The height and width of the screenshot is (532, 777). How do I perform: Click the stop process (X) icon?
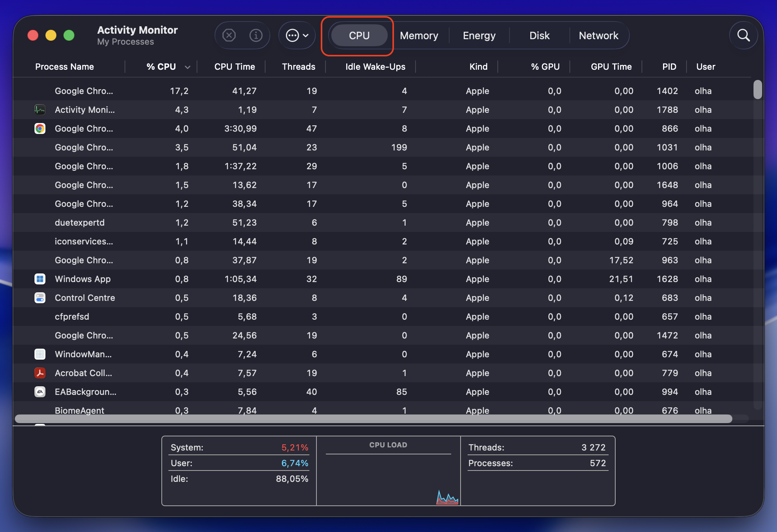tap(229, 36)
